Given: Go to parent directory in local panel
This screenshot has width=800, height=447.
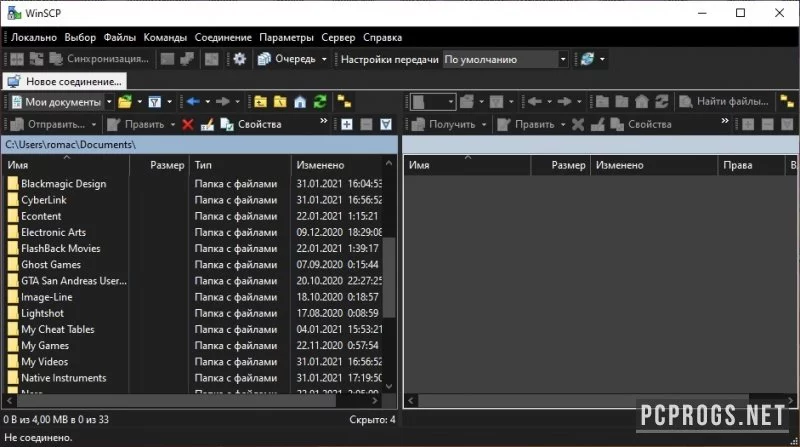Looking at the screenshot, I should (x=260, y=102).
